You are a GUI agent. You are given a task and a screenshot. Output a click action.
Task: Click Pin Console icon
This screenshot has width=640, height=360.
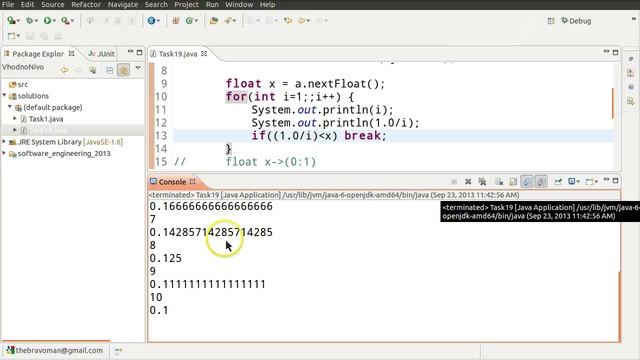click(558, 181)
